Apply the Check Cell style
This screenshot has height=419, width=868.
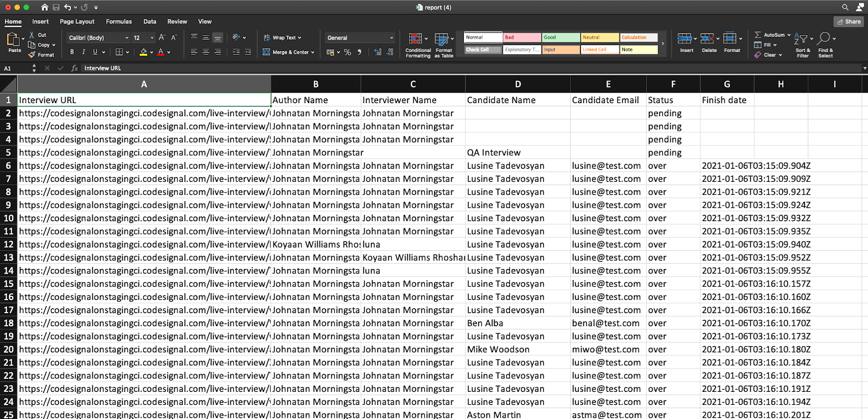coord(483,49)
